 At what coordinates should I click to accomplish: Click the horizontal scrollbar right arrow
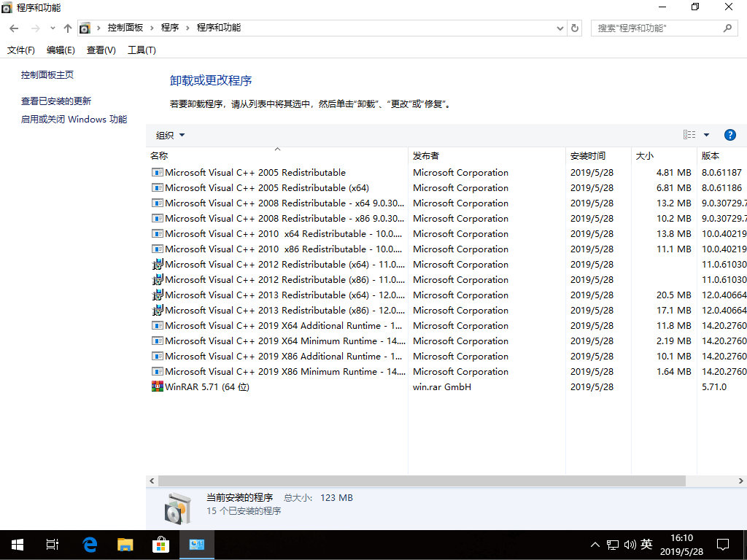click(740, 481)
